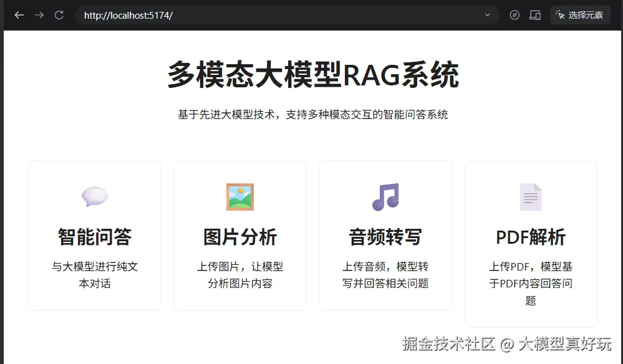Open the PDF解析 card title
This screenshot has height=364, width=623.
coord(531,237)
